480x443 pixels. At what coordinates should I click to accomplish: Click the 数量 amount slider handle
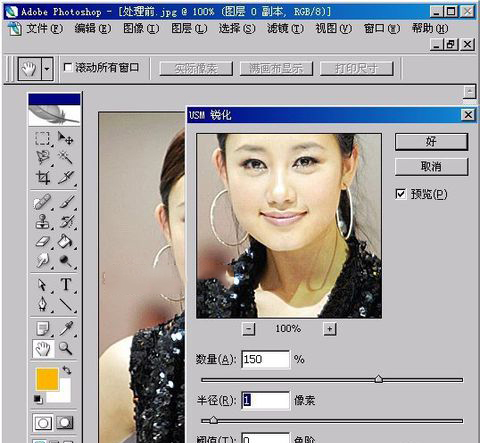379,379
